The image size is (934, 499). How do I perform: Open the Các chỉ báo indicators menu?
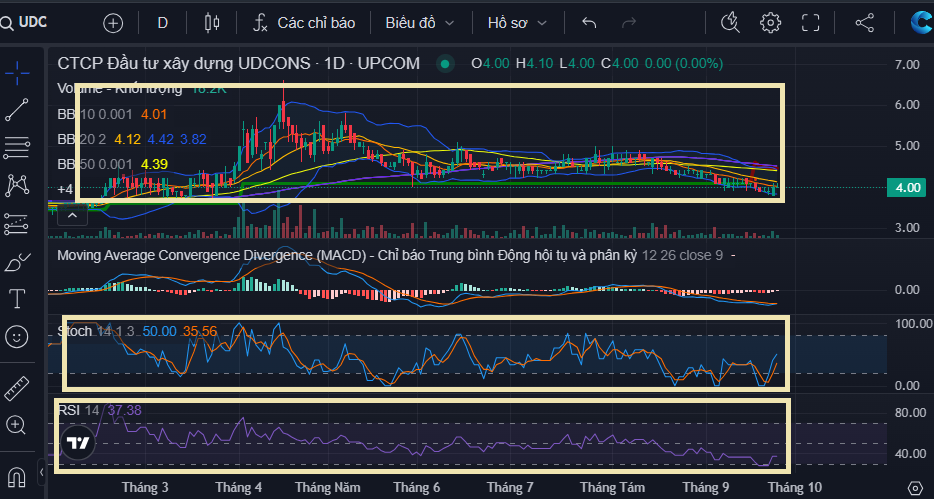click(306, 22)
